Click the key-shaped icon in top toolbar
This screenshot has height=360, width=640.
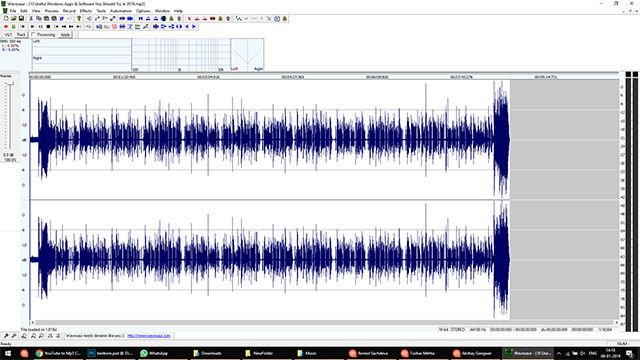79,18
